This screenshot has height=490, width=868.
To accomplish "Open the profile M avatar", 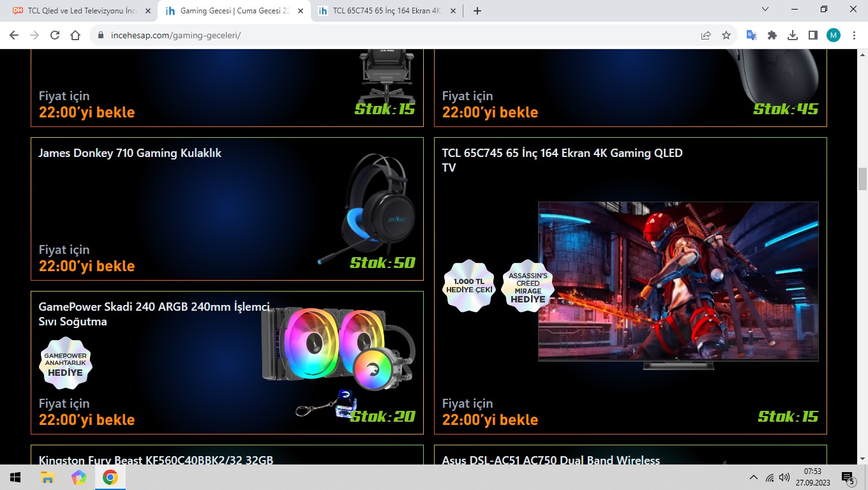I will coord(834,35).
